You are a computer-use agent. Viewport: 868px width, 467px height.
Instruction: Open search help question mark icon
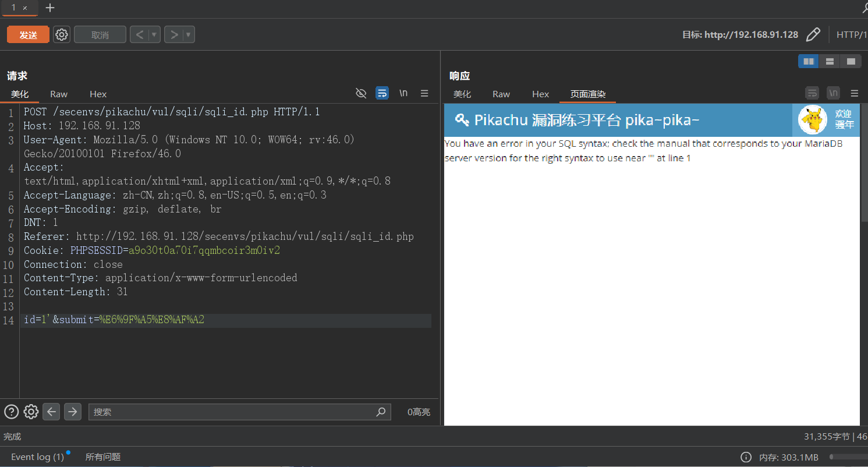pos(11,412)
